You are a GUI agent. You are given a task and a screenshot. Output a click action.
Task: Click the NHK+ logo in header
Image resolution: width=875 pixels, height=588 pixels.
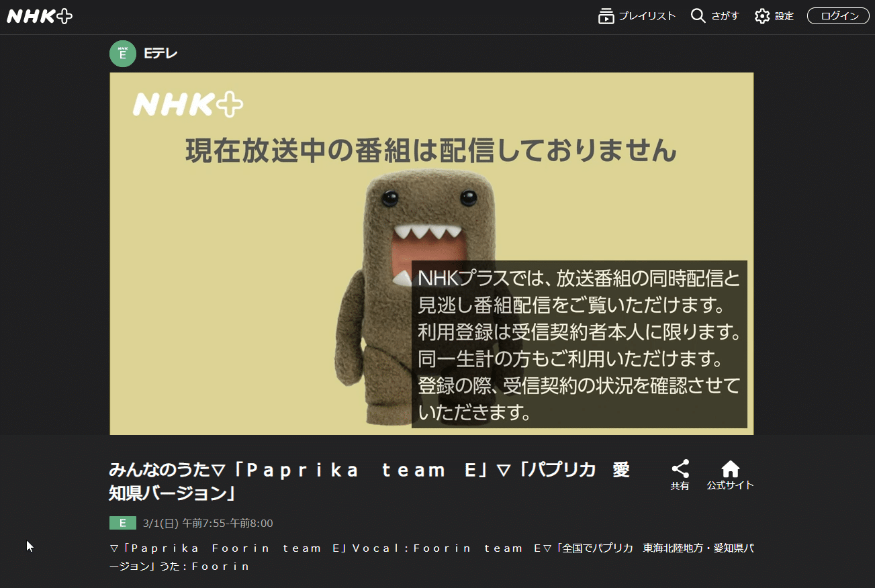tap(39, 17)
